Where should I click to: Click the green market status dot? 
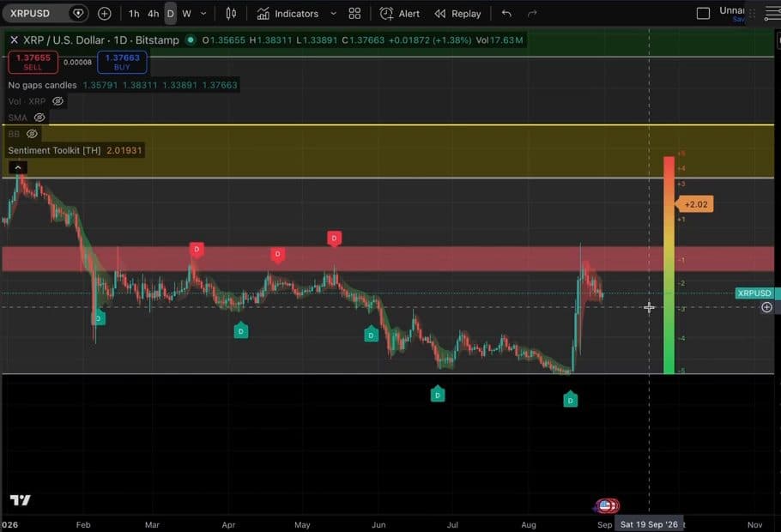(191, 39)
